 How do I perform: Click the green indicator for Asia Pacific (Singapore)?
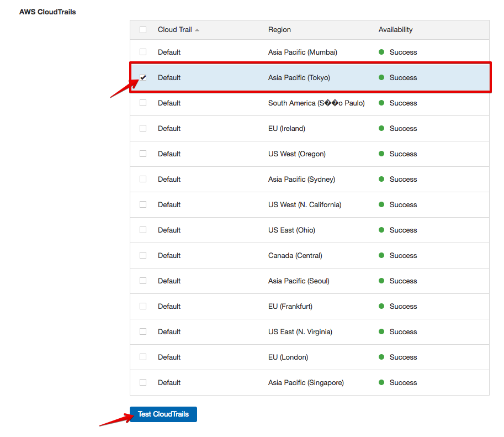[x=381, y=382]
